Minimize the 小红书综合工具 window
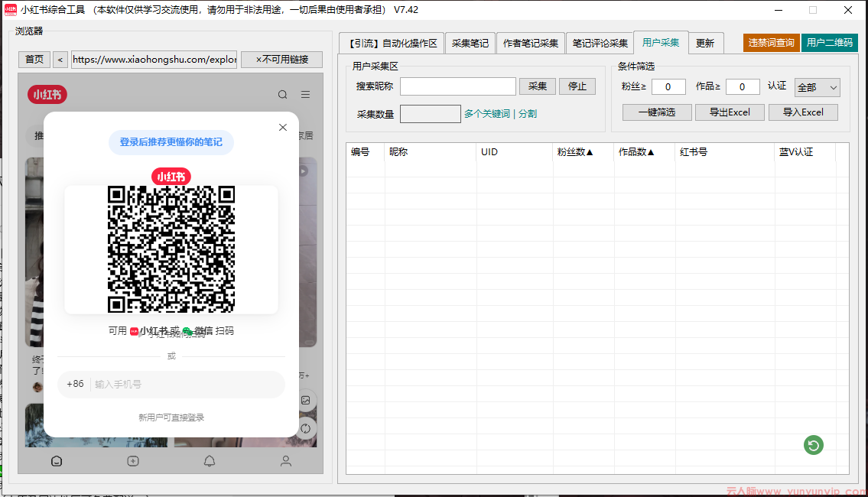 point(779,10)
